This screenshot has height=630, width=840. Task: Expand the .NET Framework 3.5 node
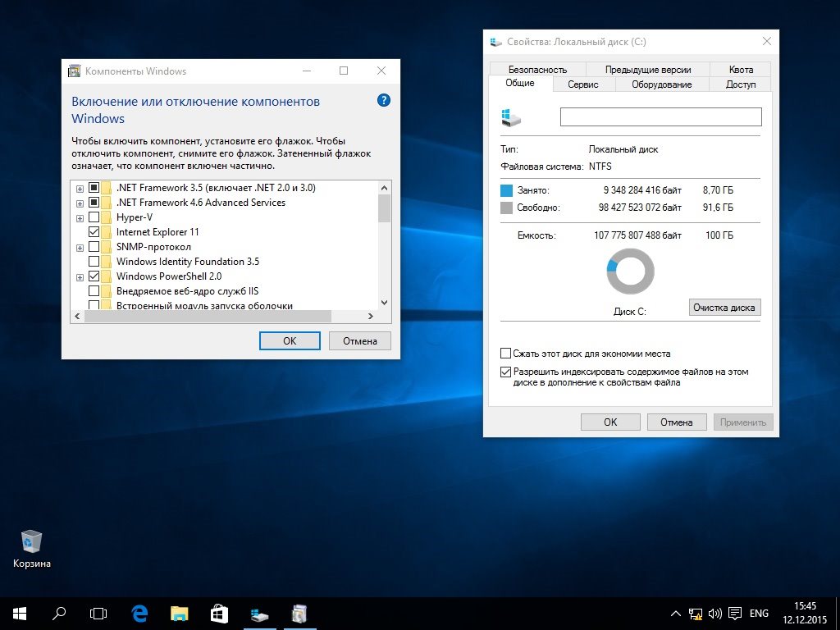[80, 189]
